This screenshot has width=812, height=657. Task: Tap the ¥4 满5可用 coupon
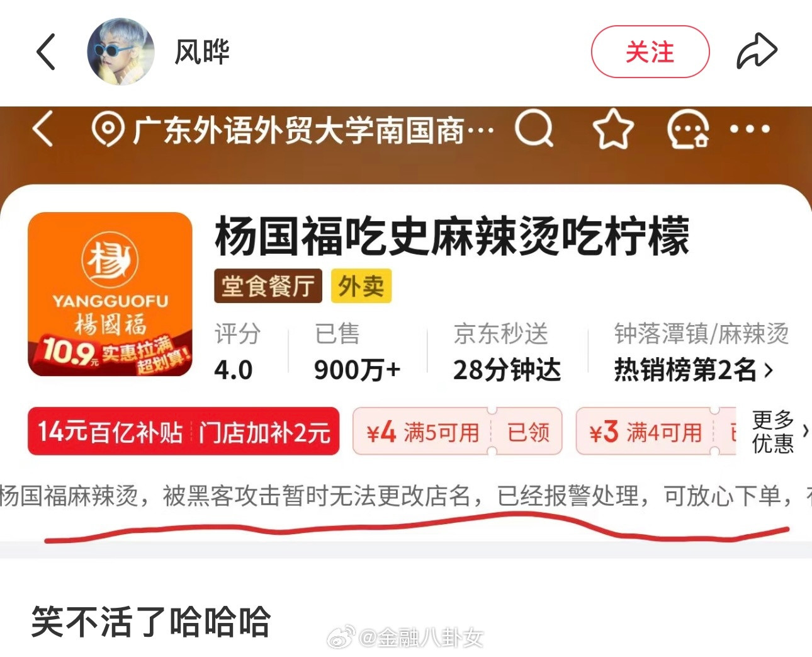coord(457,431)
